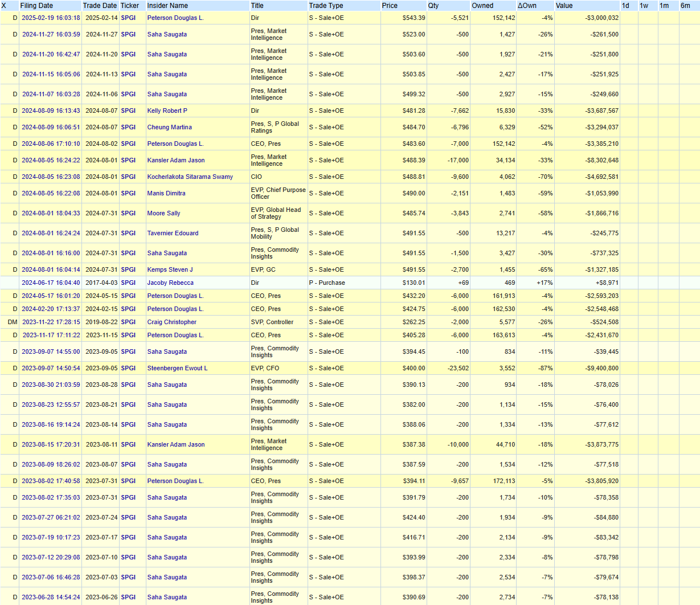Open filing dated 2023-09-07 14:50:54

click(51, 368)
